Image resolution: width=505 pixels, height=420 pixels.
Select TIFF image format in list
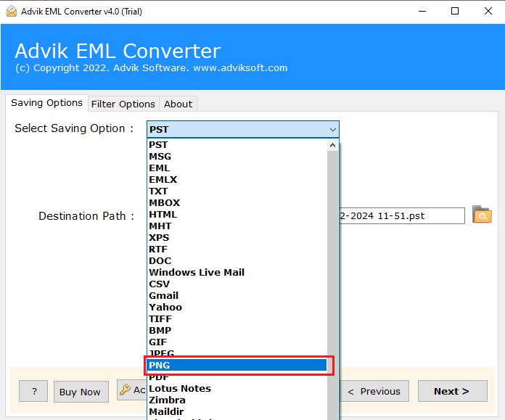237,319
